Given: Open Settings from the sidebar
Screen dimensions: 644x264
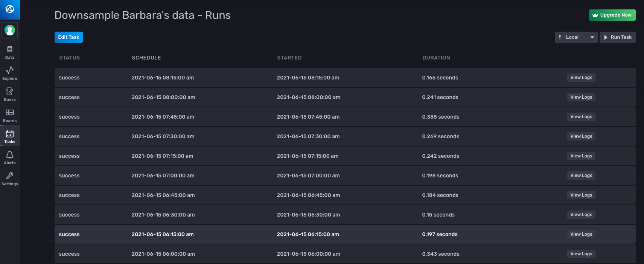Looking at the screenshot, I should (x=10, y=179).
